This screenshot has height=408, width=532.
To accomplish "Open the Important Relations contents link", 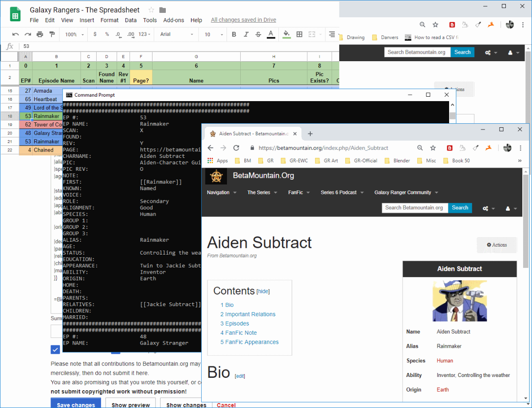I will (248, 314).
